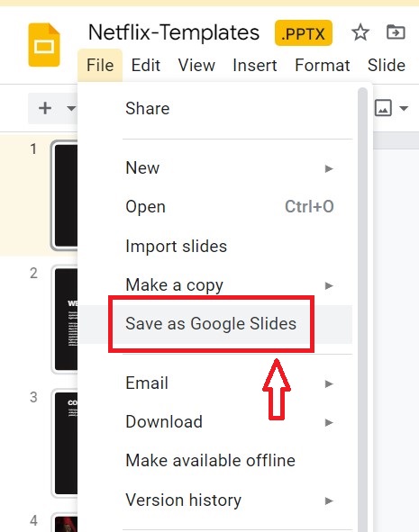
Task: Click the Google Slides home logo
Action: point(44,45)
